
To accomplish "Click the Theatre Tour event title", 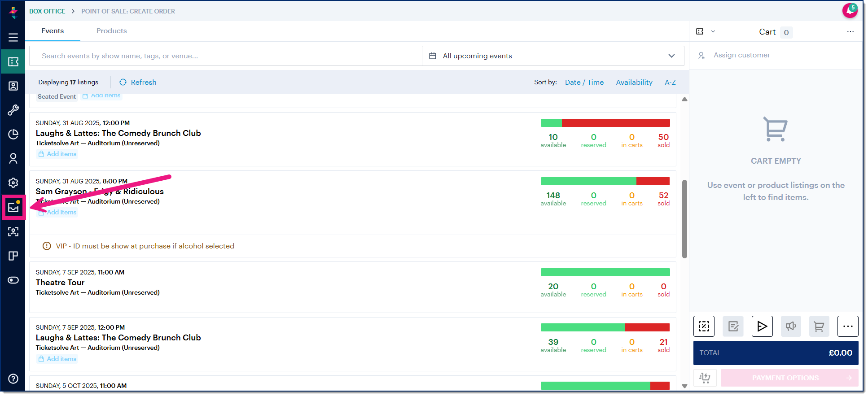I will pos(60,283).
